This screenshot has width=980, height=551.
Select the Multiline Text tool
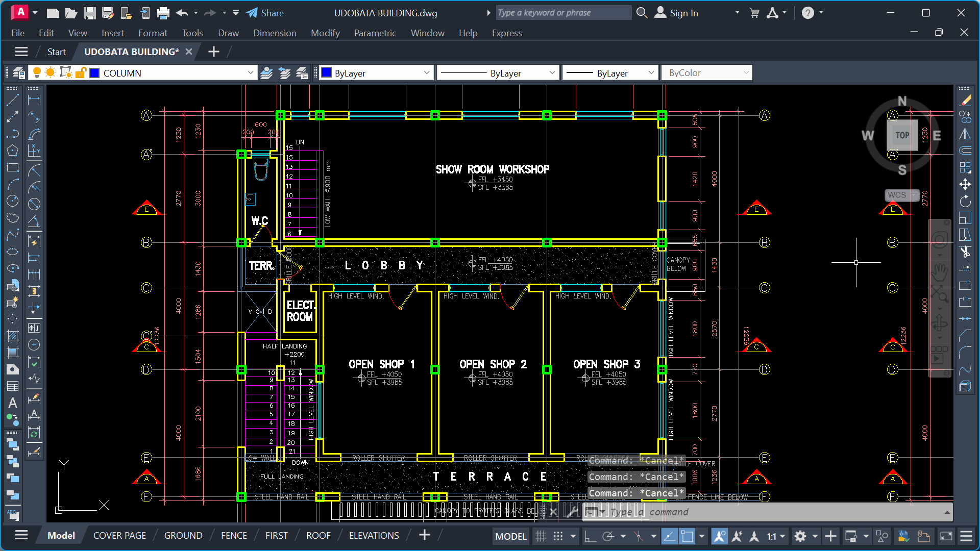[13, 403]
